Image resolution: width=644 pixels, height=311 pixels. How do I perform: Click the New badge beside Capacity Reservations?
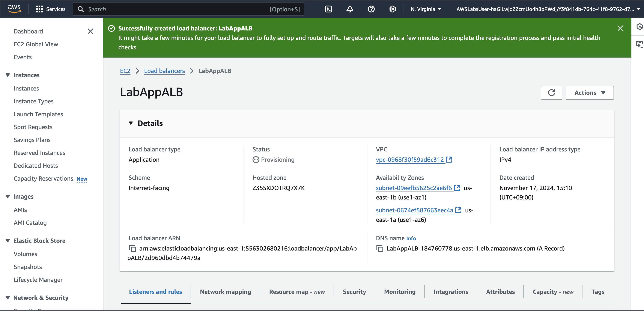point(82,179)
